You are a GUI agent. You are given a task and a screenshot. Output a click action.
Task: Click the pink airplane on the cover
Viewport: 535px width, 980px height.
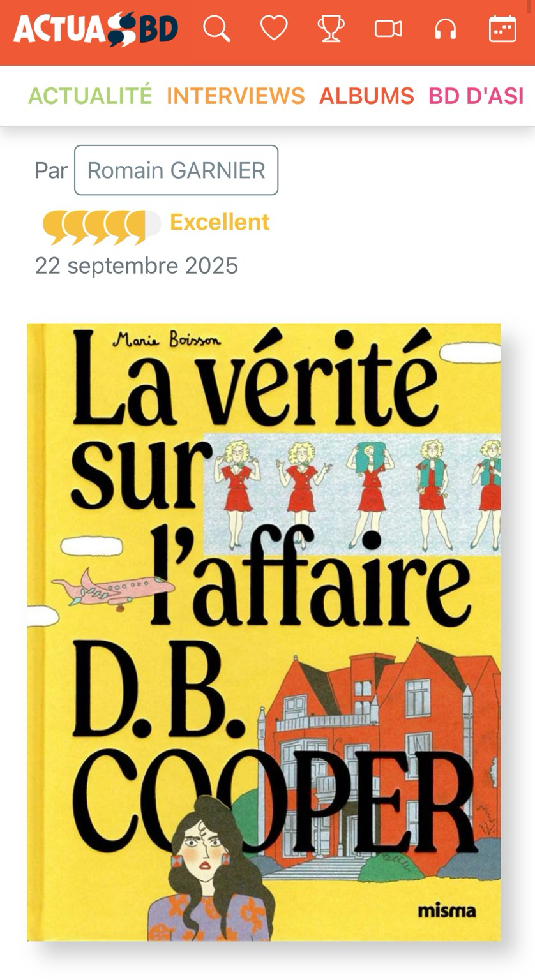pyautogui.click(x=112, y=589)
